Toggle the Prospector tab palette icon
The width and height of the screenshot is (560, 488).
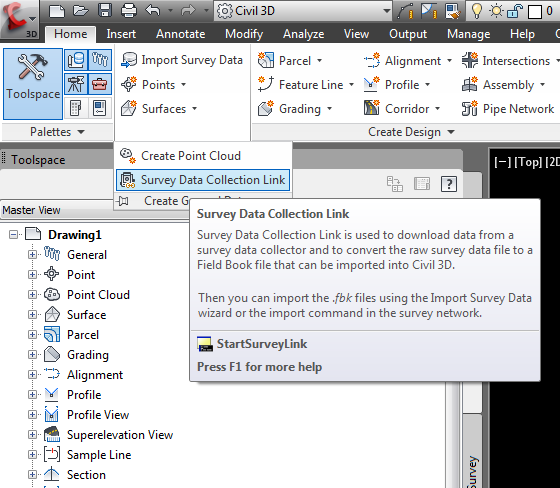coord(76,60)
